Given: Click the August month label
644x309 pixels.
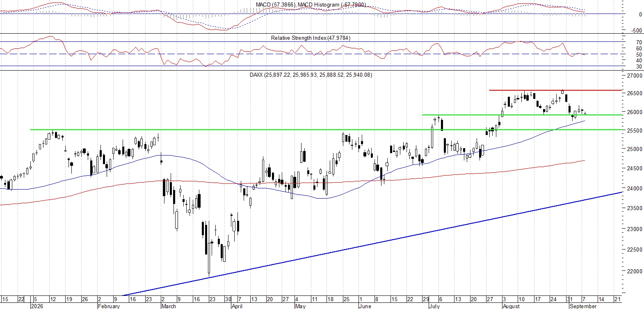Looking at the screenshot, I should [511, 306].
